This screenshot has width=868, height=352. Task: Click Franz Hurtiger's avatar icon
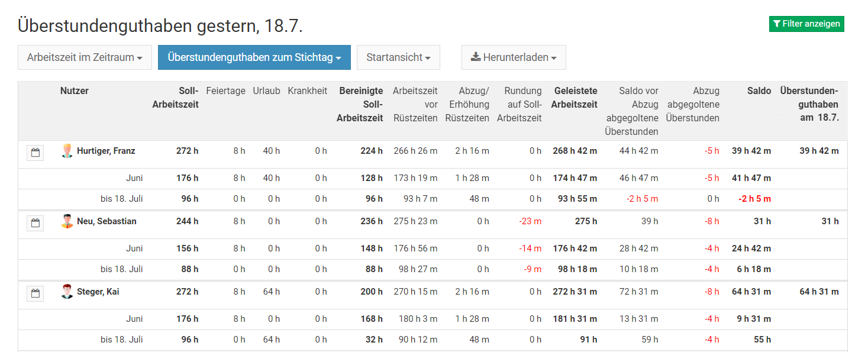coord(67,151)
